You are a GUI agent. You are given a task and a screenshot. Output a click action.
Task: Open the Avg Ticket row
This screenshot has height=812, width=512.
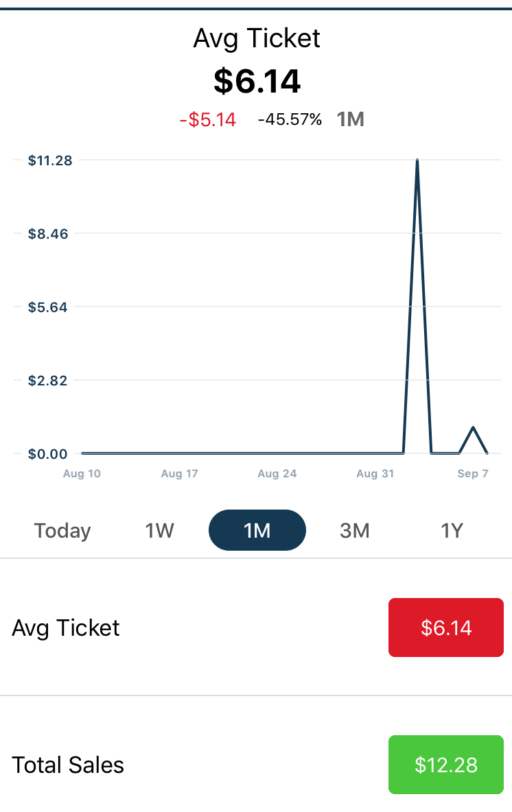[x=66, y=628]
